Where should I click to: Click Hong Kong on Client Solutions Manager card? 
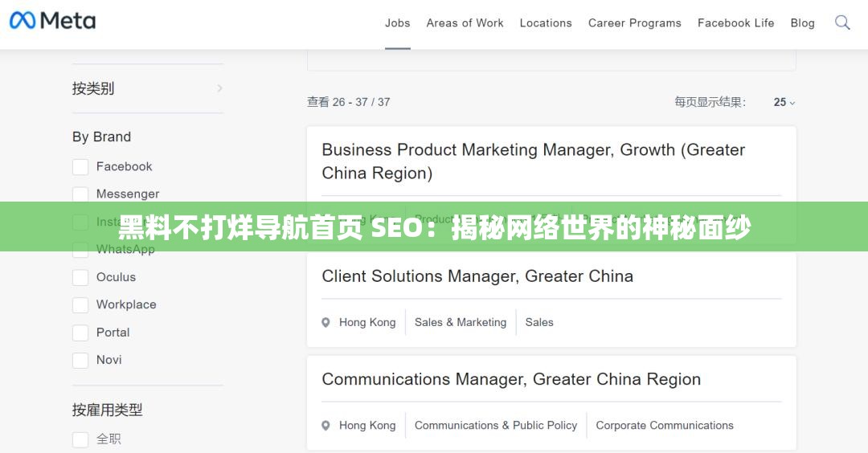[x=367, y=322]
